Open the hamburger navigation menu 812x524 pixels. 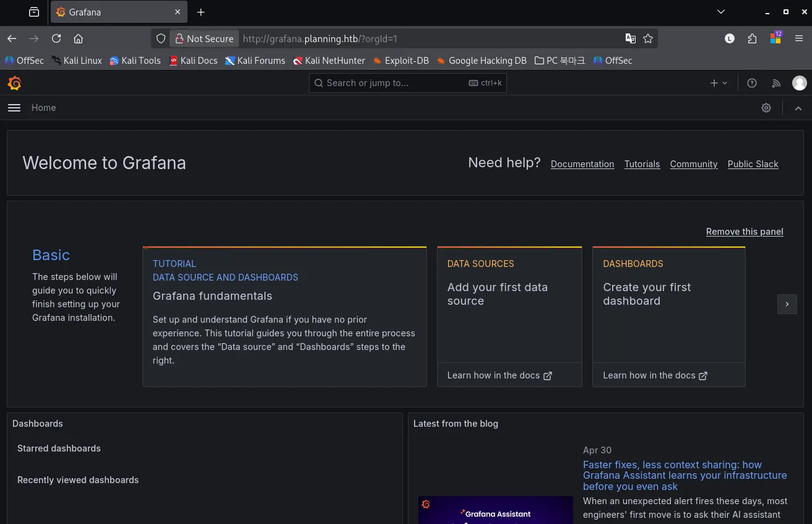pos(14,108)
